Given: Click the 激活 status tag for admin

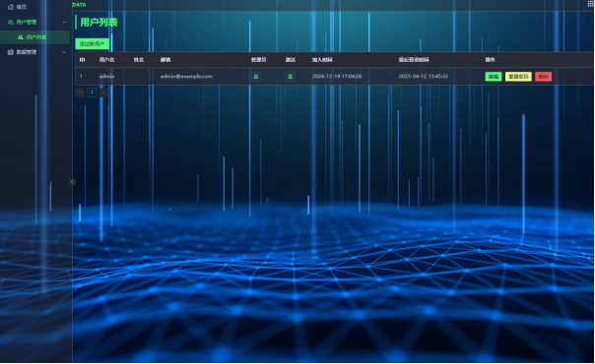Looking at the screenshot, I should (x=290, y=77).
